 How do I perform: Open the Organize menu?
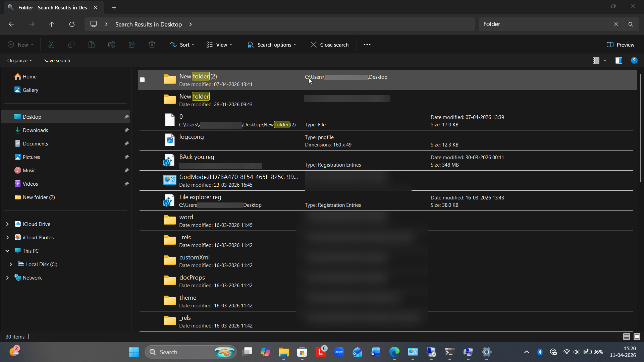pos(19,60)
